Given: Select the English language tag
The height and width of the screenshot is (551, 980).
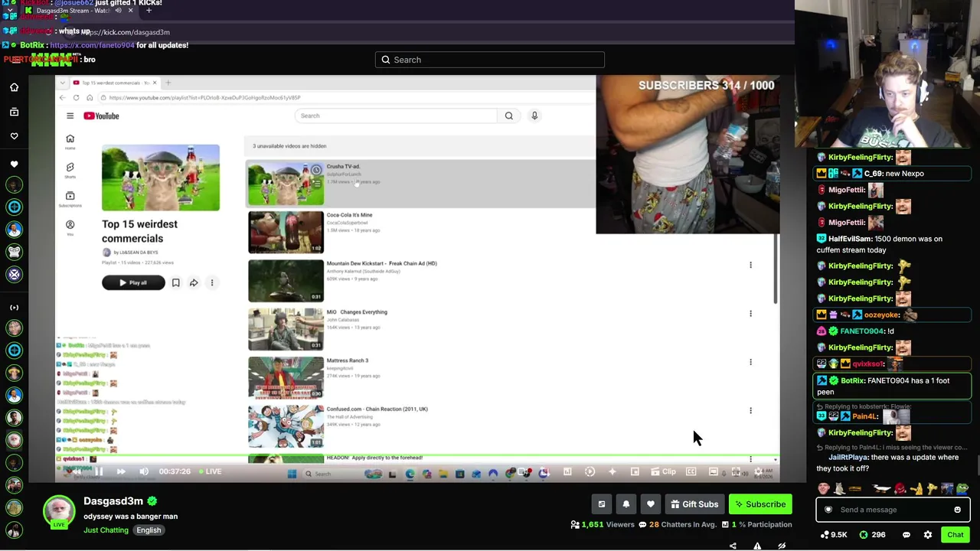Looking at the screenshot, I should [149, 530].
